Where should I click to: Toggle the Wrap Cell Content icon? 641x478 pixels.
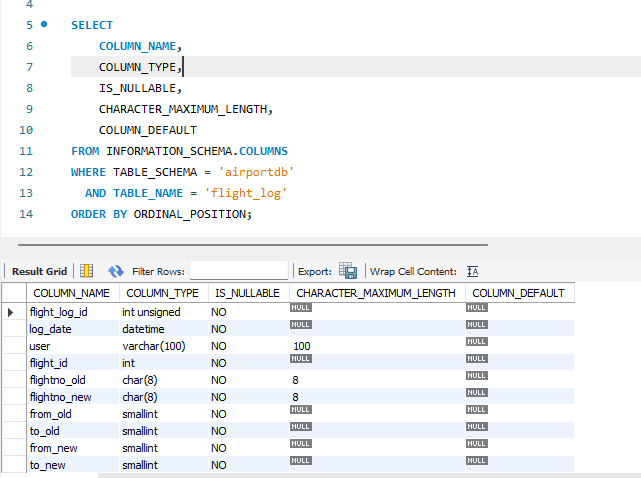click(473, 271)
